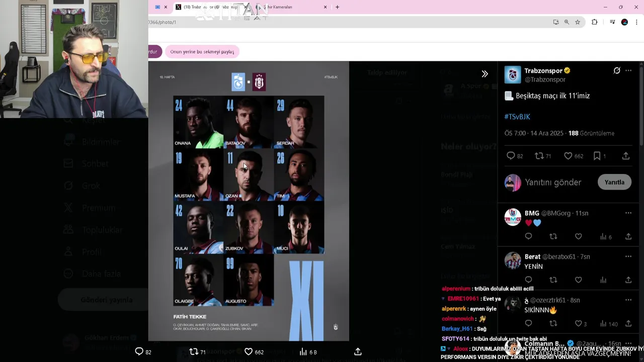
Task: Click the BMG username in replies
Action: 532,213
